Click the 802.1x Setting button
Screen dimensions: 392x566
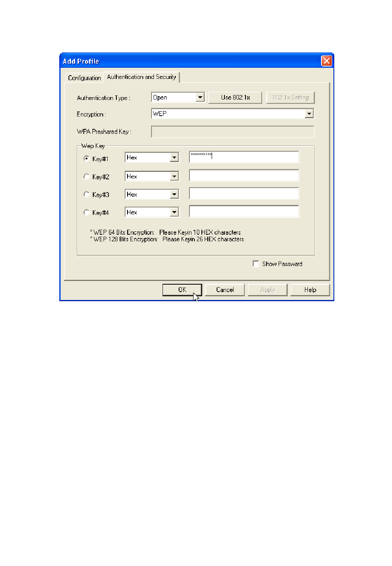(290, 98)
